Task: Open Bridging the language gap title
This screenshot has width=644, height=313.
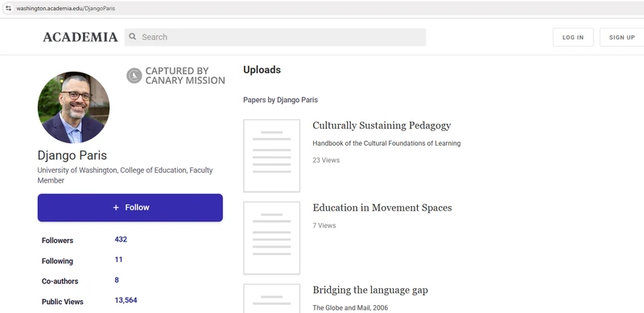Action: pos(370,290)
